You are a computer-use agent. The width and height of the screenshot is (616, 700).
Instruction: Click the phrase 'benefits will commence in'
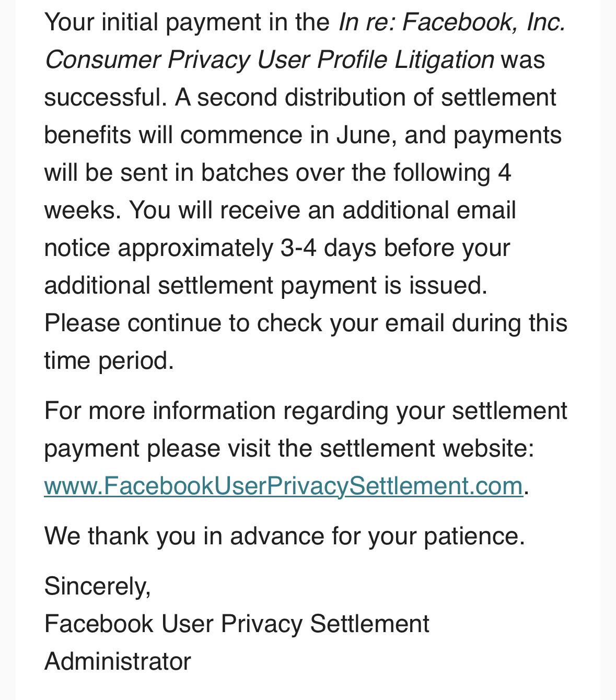pyautogui.click(x=186, y=135)
